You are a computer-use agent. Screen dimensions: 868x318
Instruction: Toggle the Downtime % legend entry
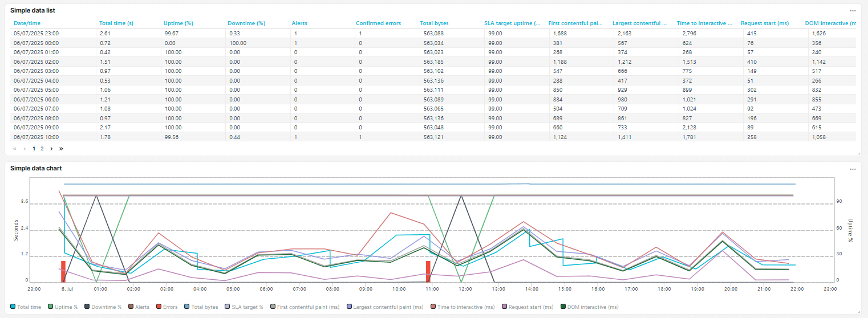tap(103, 307)
